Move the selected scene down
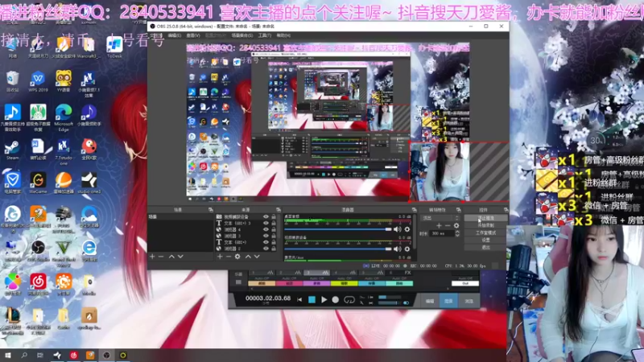Viewport: 644px width, 362px height. tap(180, 257)
